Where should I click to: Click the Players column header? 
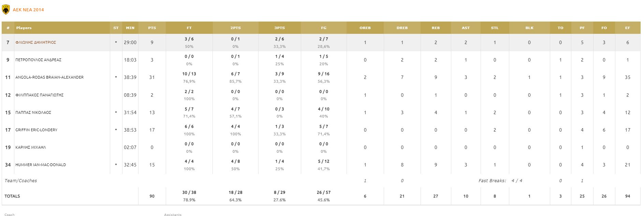24,28
